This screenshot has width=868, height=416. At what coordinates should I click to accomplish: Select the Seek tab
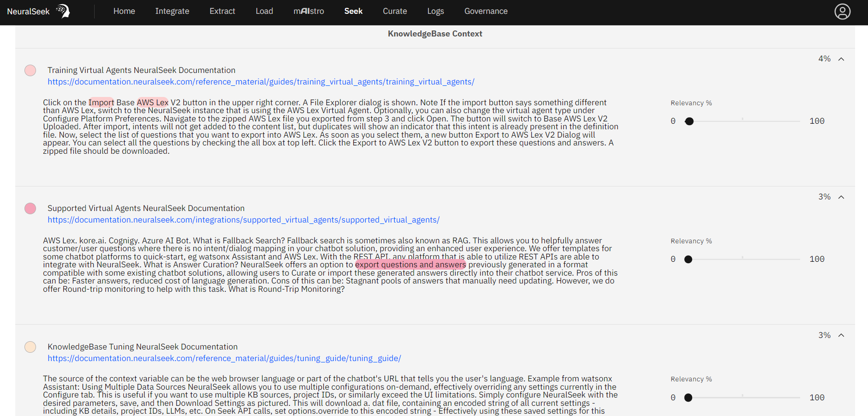coord(353,11)
